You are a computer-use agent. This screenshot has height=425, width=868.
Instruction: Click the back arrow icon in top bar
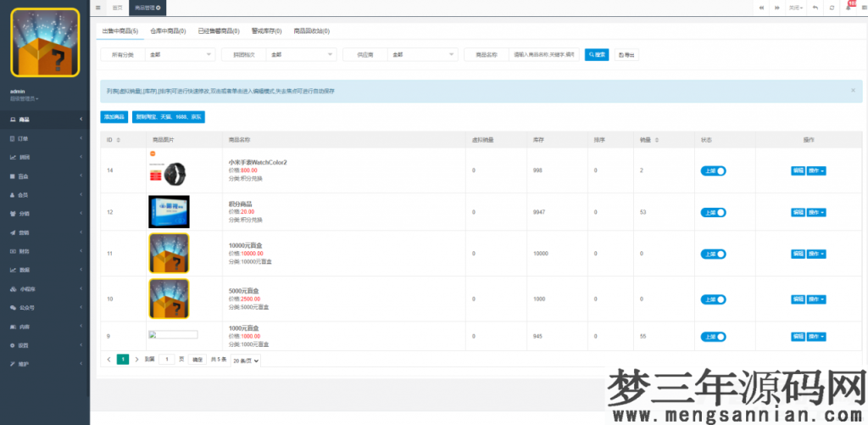click(815, 8)
